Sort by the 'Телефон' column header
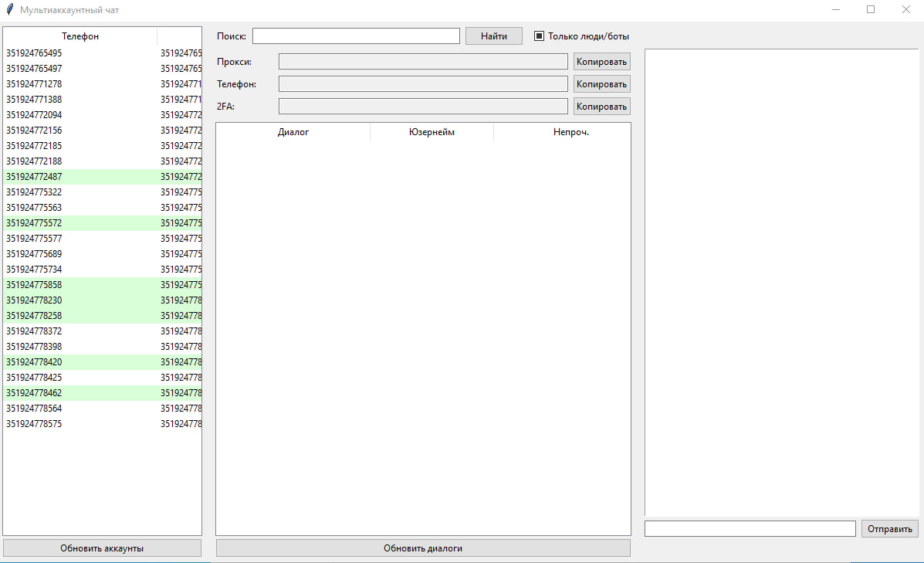 click(x=80, y=36)
